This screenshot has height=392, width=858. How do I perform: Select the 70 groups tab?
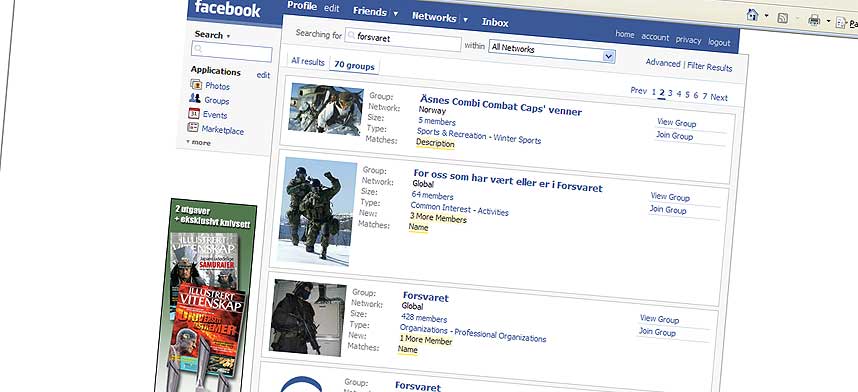click(x=354, y=66)
